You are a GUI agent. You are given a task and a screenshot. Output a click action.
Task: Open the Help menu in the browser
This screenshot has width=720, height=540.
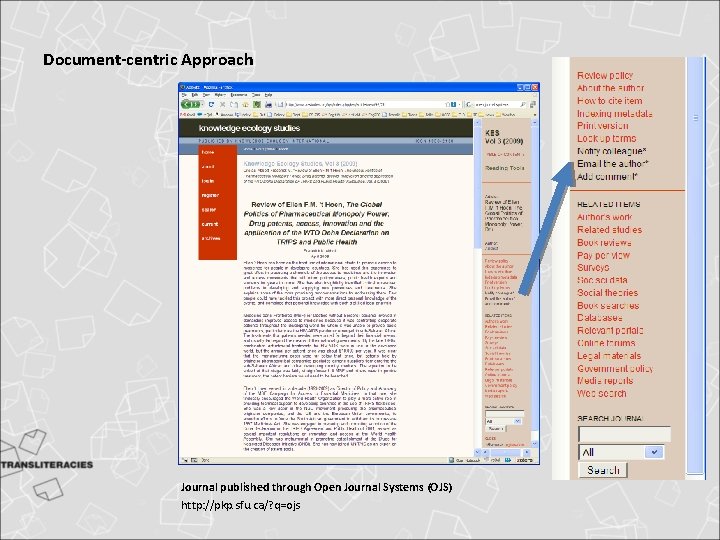pos(268,95)
